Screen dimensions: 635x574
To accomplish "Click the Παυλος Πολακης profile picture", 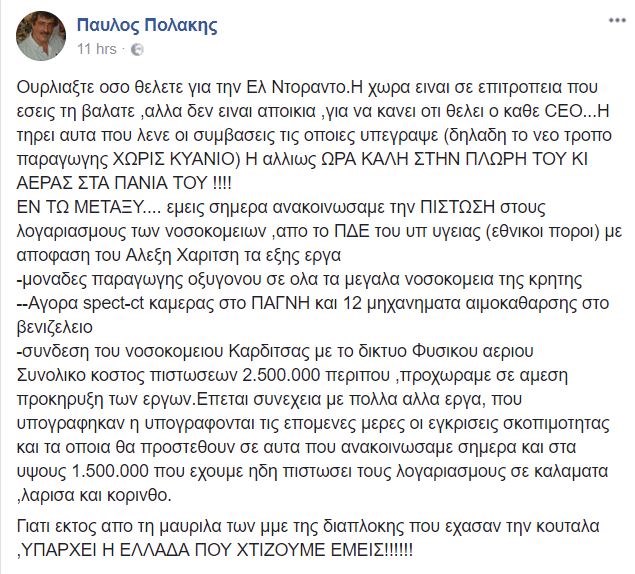I will (x=35, y=36).
